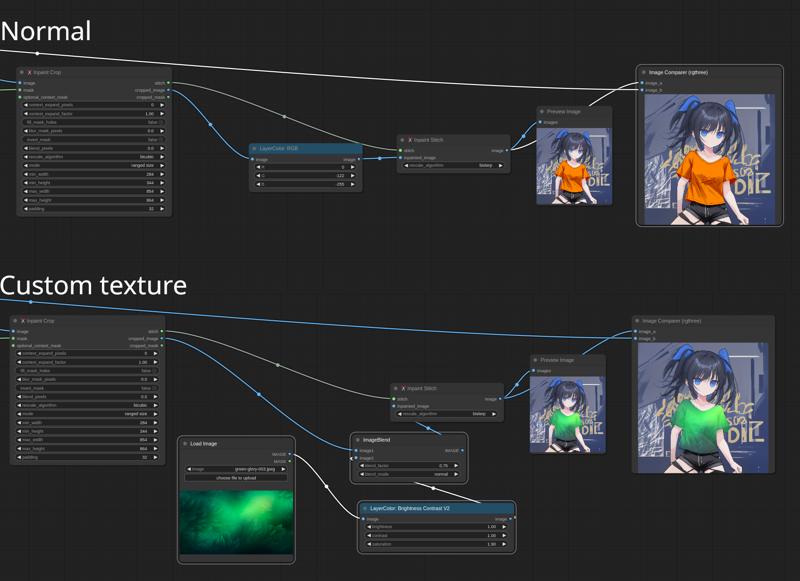
Task: Click the blend_factor field in ImageBlend
Action: (409, 466)
